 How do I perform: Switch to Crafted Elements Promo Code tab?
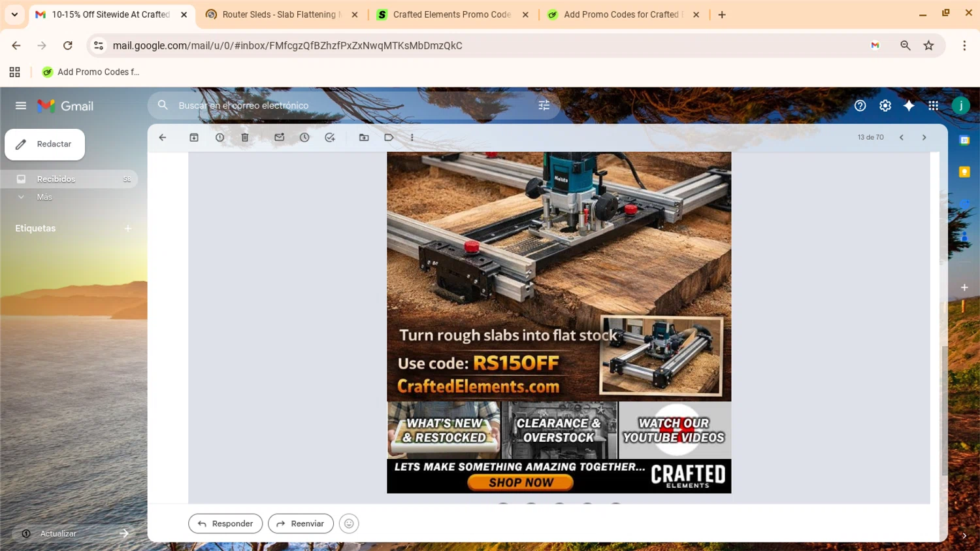(451, 14)
